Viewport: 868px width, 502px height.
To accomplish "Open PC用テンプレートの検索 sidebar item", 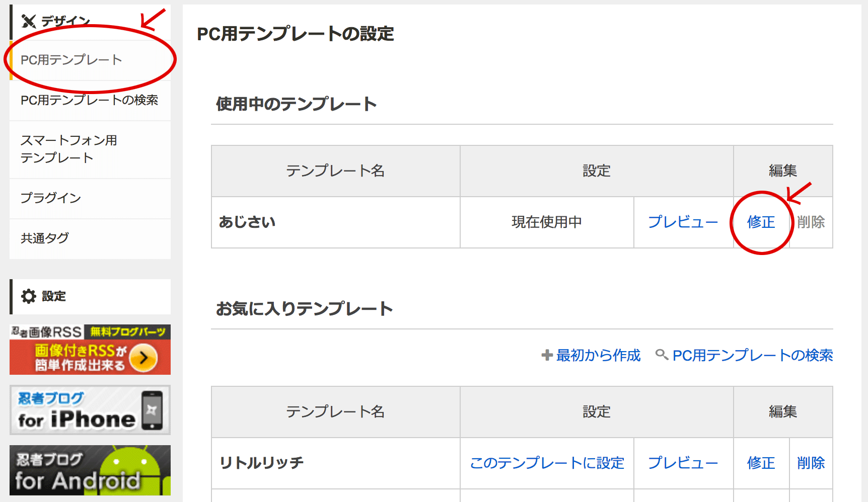I will coord(89,100).
